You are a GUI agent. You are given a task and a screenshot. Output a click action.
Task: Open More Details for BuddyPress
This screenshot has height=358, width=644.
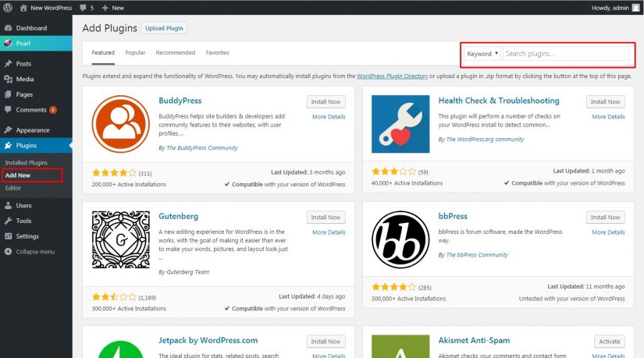coord(329,116)
